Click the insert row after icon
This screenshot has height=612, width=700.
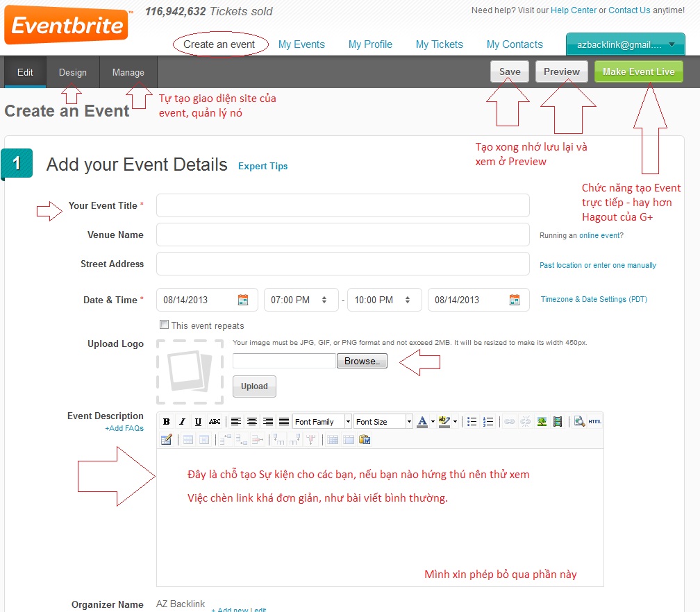coord(242,440)
